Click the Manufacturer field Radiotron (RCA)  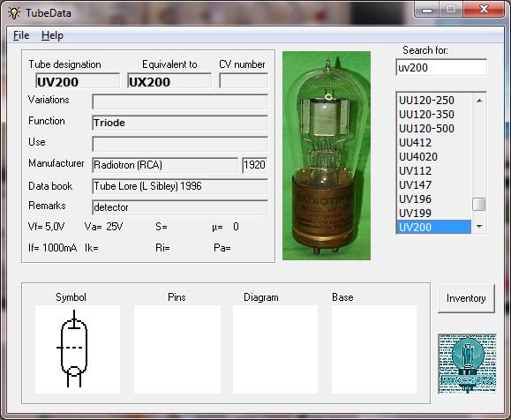pyautogui.click(x=165, y=165)
